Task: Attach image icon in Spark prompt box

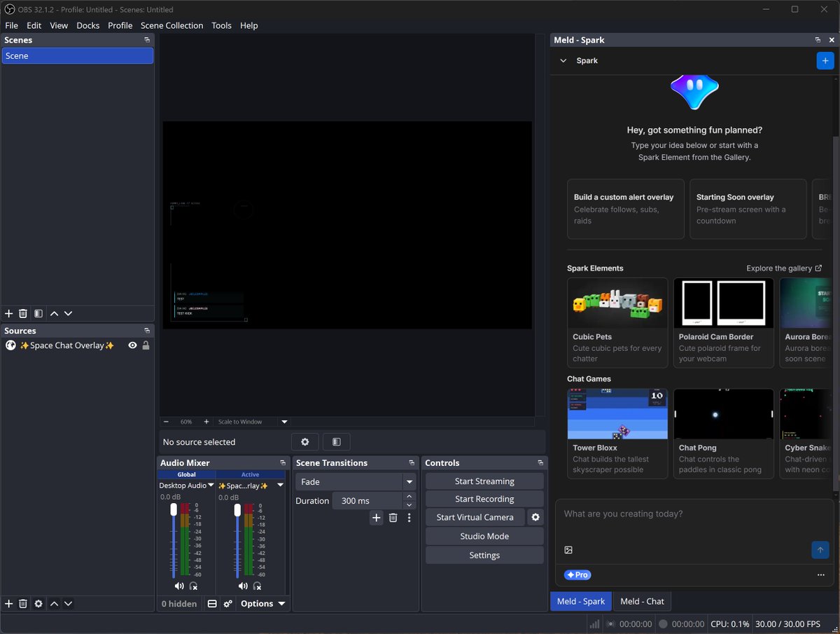Action: pyautogui.click(x=568, y=550)
